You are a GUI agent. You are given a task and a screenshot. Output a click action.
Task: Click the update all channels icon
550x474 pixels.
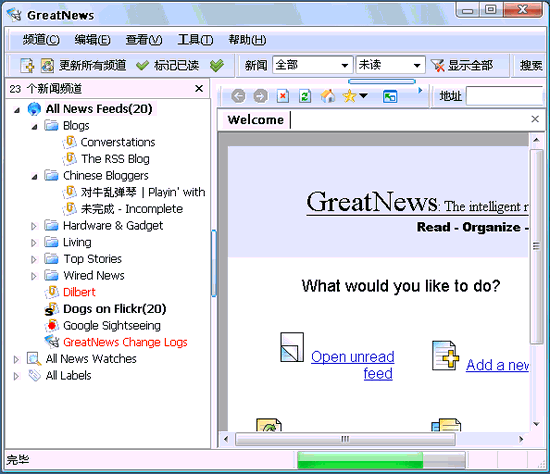pyautogui.click(x=47, y=66)
